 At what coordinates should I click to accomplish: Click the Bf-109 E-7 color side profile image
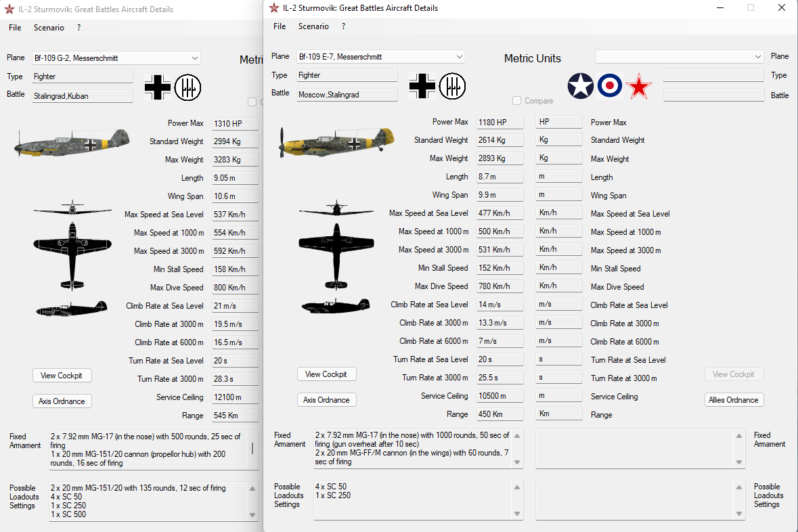point(336,142)
